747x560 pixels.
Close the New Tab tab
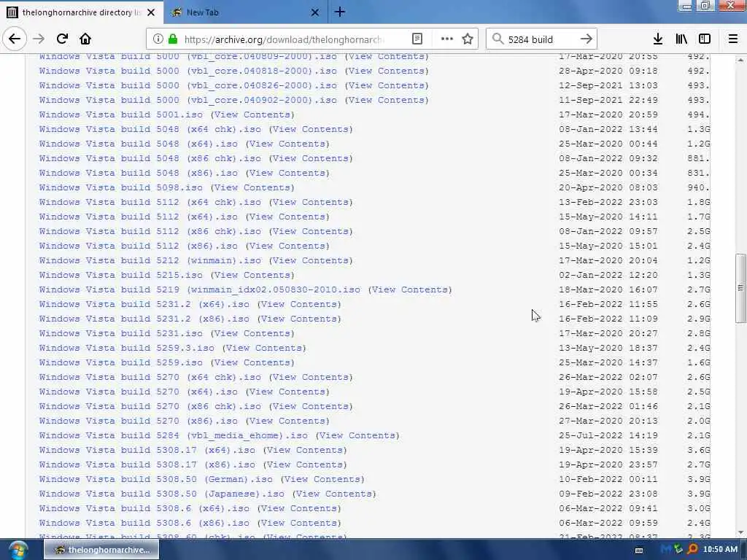[x=315, y=12]
